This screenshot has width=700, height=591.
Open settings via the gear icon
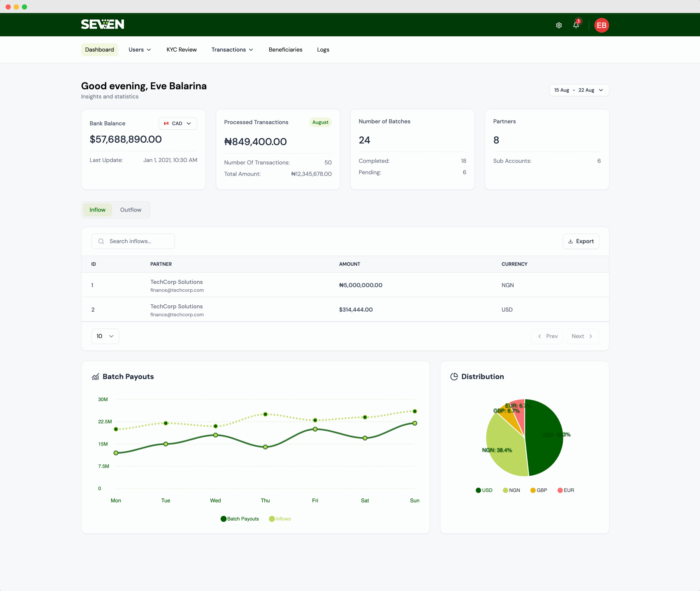tap(559, 25)
